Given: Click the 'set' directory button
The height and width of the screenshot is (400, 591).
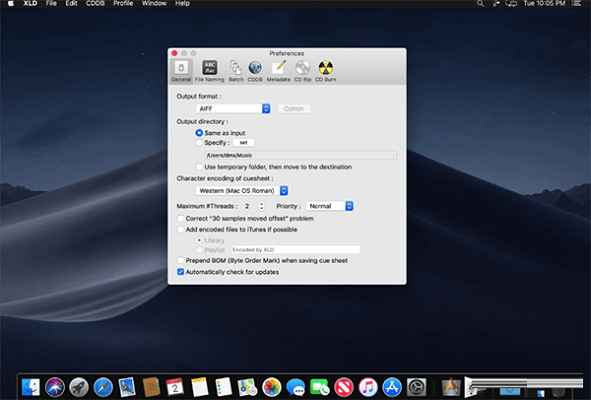Looking at the screenshot, I should [x=243, y=143].
